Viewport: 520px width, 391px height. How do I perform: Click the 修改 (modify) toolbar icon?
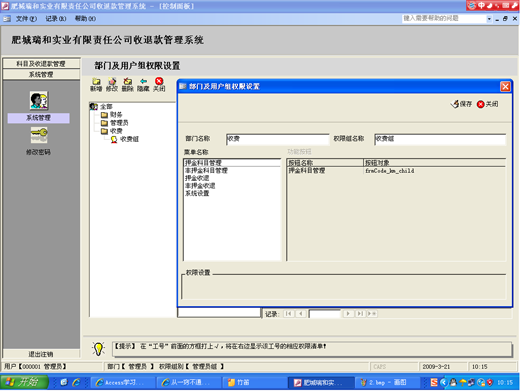112,82
